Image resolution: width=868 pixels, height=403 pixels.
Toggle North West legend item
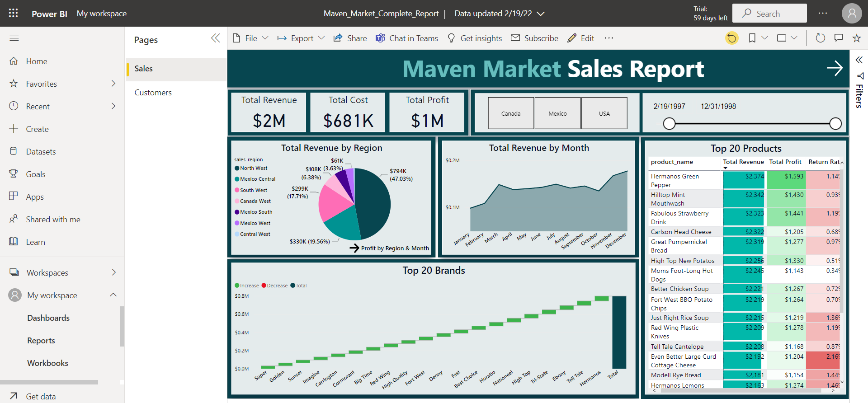[251, 168]
